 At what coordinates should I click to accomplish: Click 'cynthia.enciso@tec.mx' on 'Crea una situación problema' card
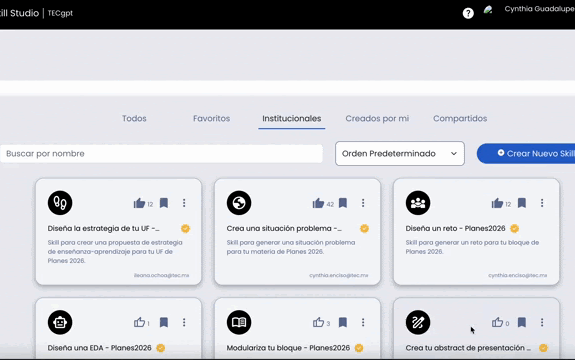[x=338, y=275]
